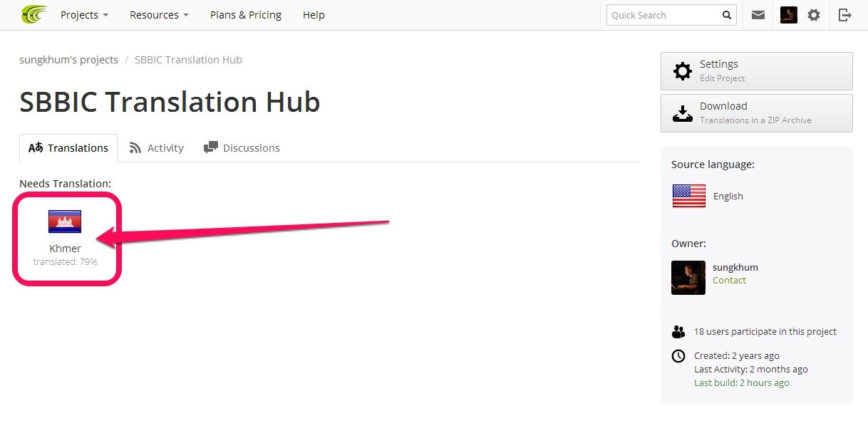Open the Help menu item
868x433 pixels.
tap(314, 15)
